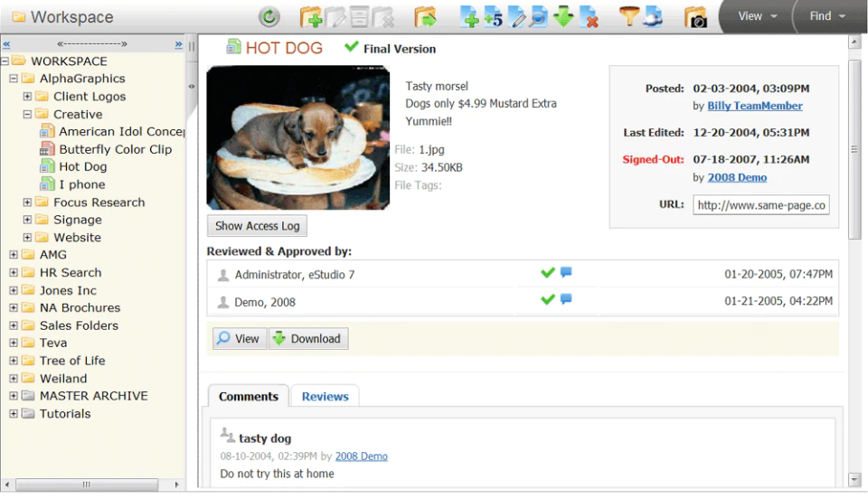Viewport: 868px width, 499px height.
Task: Collapse the Creative folder
Action: coord(27,114)
